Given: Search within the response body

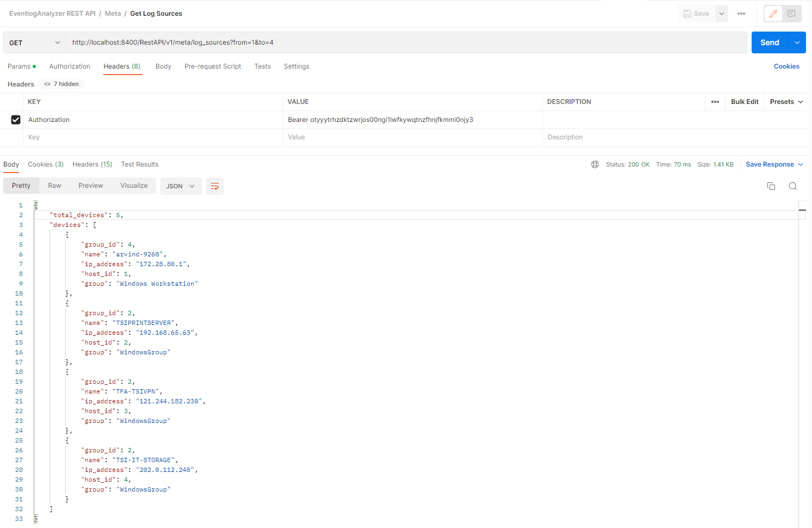Looking at the screenshot, I should (792, 186).
